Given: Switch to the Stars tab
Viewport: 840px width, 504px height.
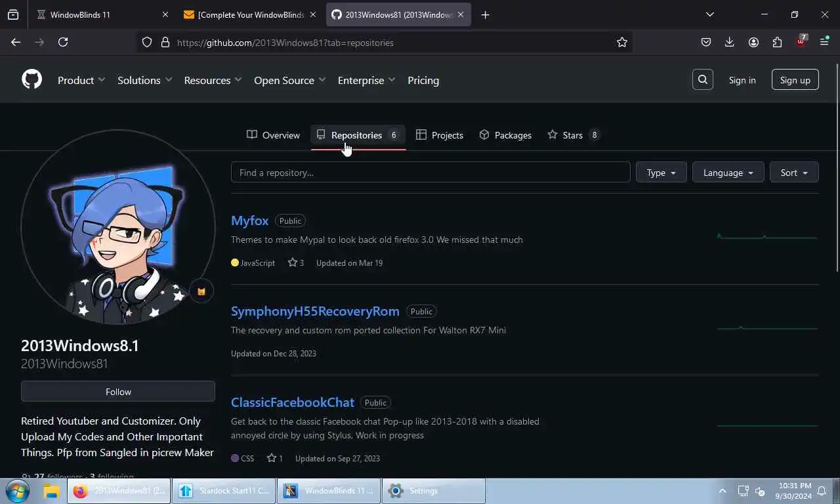Looking at the screenshot, I should pyautogui.click(x=574, y=135).
